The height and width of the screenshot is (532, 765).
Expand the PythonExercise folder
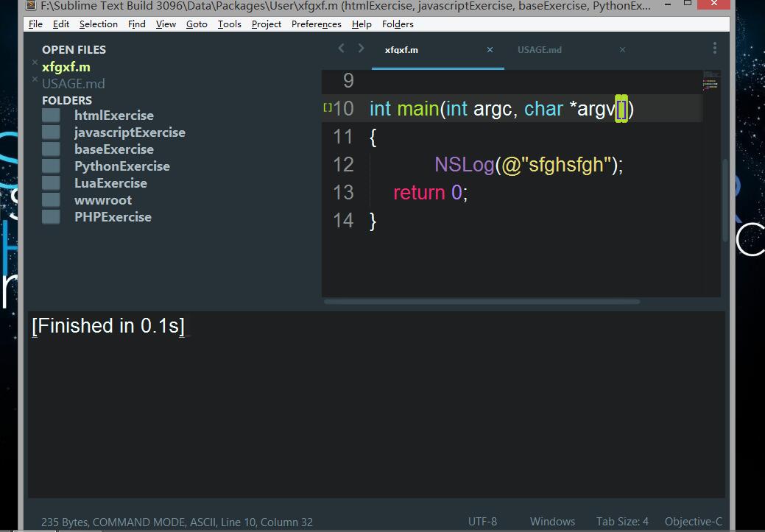[51, 166]
